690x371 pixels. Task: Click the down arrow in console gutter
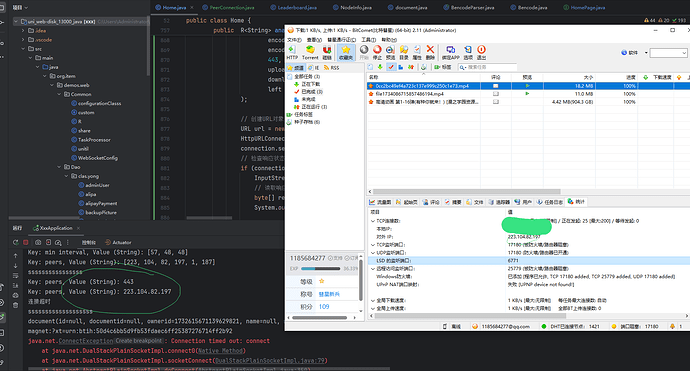[15, 266]
